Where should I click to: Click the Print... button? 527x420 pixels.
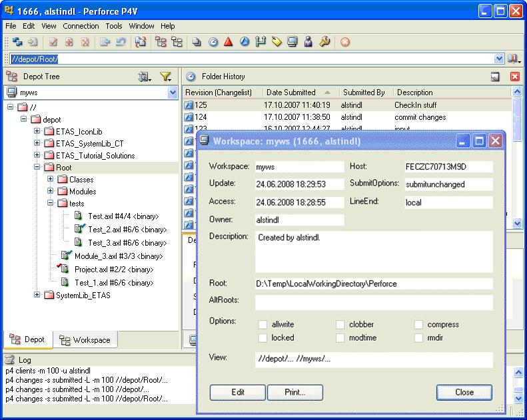coord(294,392)
